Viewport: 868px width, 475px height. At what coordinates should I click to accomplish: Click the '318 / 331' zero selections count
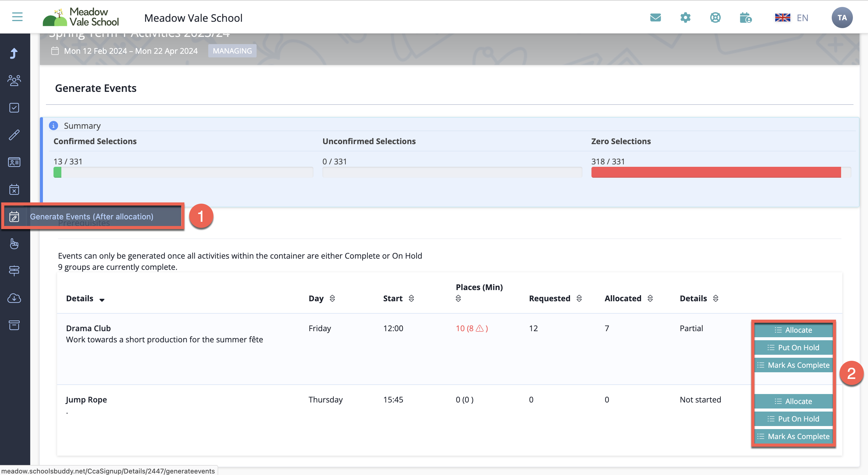click(608, 161)
